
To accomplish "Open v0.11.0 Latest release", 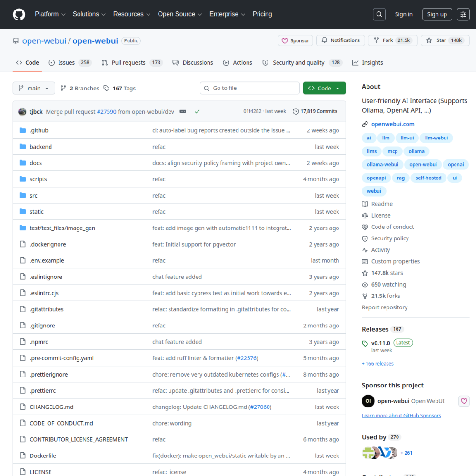I will click(387, 343).
